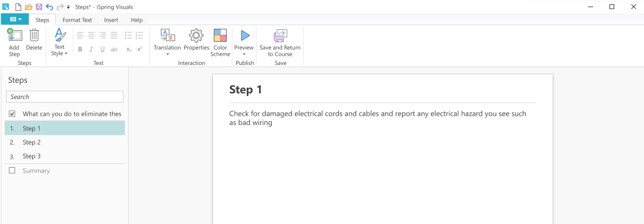644x224 pixels.
Task: Uncheck the introduction 'What can you do' checkbox
Action: click(12, 114)
